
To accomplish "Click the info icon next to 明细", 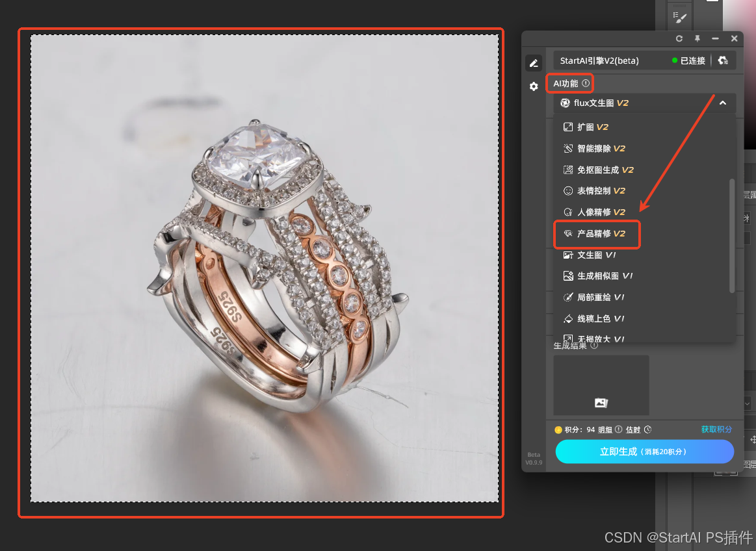I will pyautogui.click(x=619, y=429).
